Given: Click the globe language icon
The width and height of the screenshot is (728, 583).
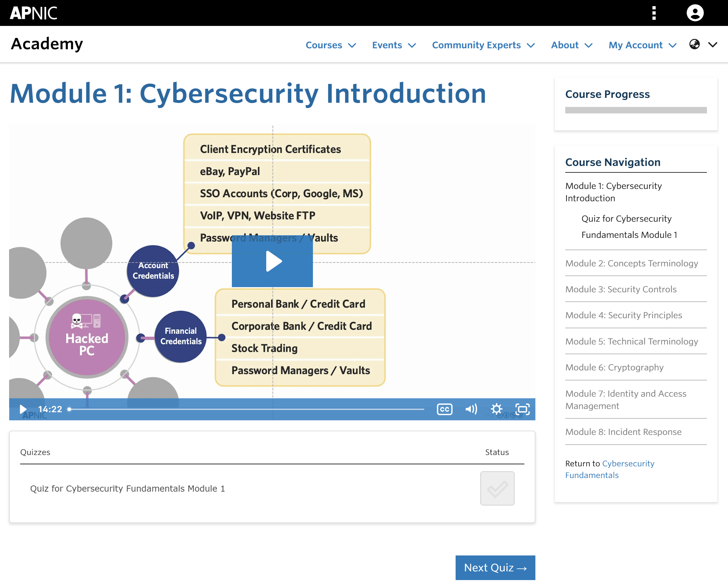Looking at the screenshot, I should (x=694, y=44).
